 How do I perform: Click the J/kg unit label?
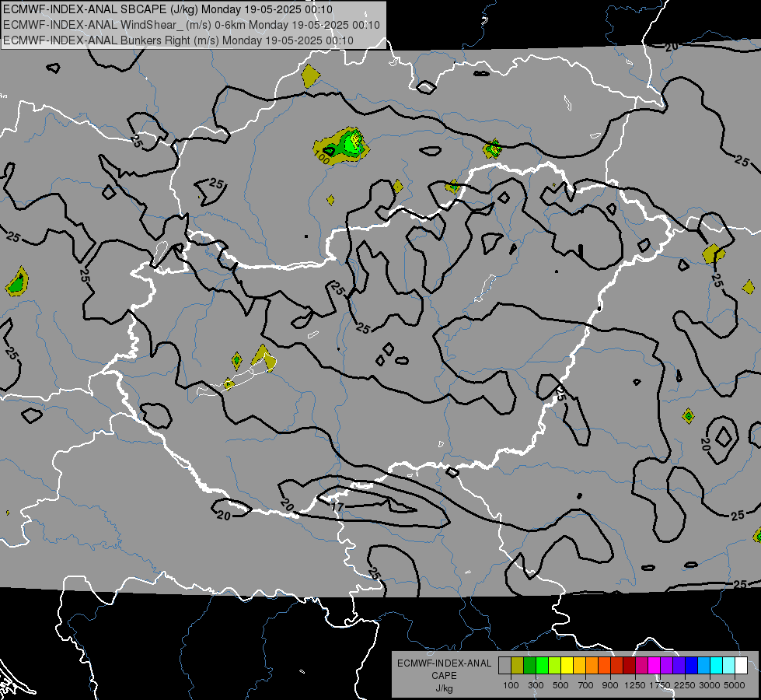click(x=444, y=688)
